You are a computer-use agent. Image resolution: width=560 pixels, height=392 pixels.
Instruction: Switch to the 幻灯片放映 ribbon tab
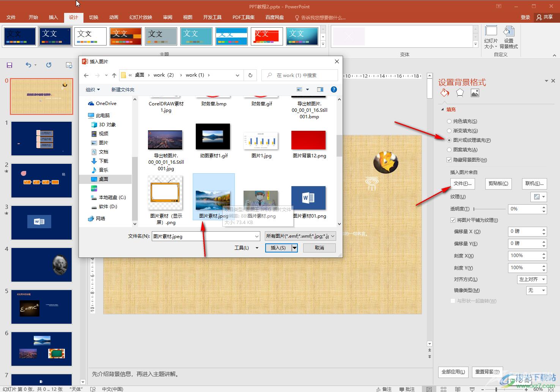point(141,17)
